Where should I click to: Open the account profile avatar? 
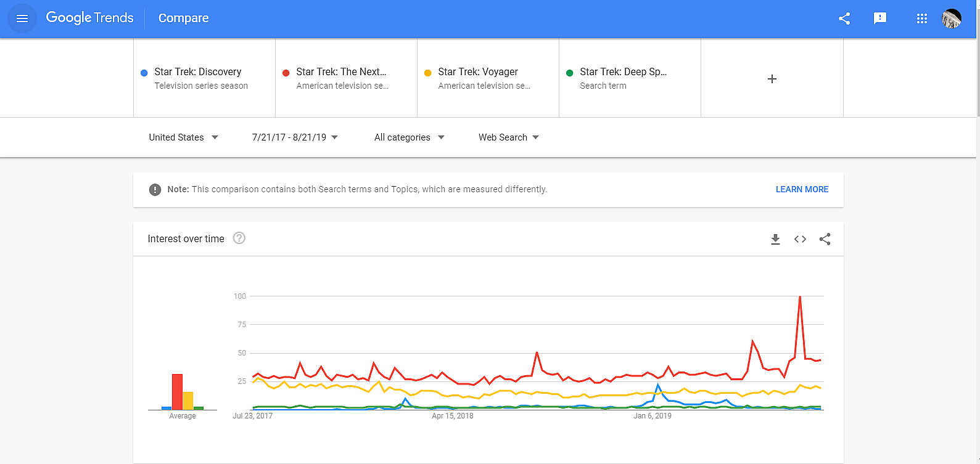coord(952,18)
